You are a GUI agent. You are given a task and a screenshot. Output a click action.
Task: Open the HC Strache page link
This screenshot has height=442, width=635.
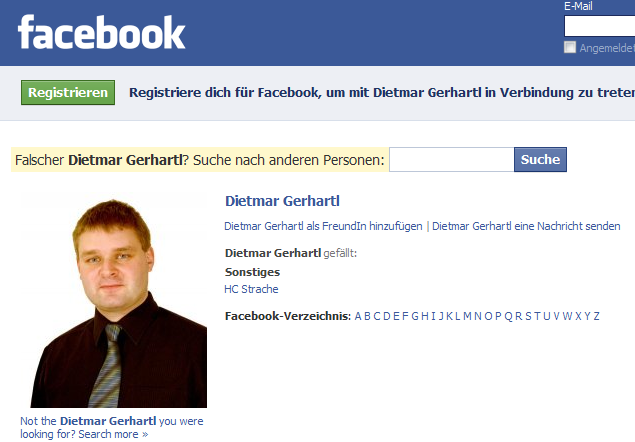tap(251, 289)
